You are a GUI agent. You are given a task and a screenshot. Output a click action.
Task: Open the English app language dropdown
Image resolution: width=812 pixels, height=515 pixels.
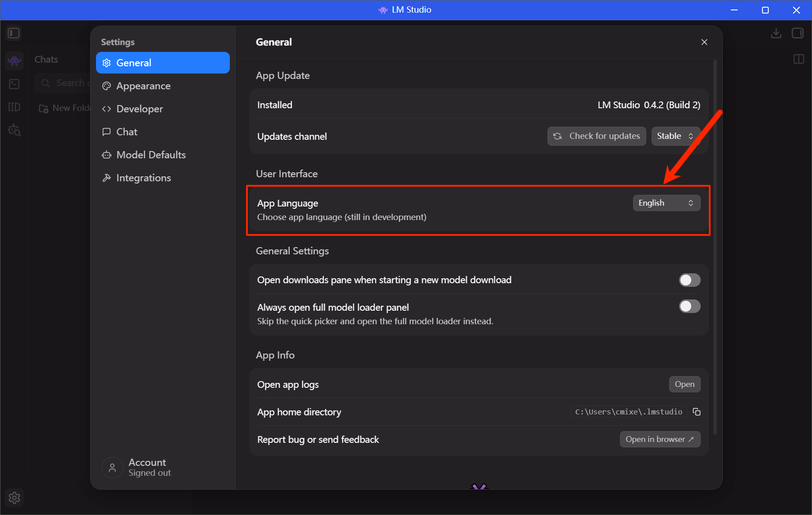click(667, 203)
